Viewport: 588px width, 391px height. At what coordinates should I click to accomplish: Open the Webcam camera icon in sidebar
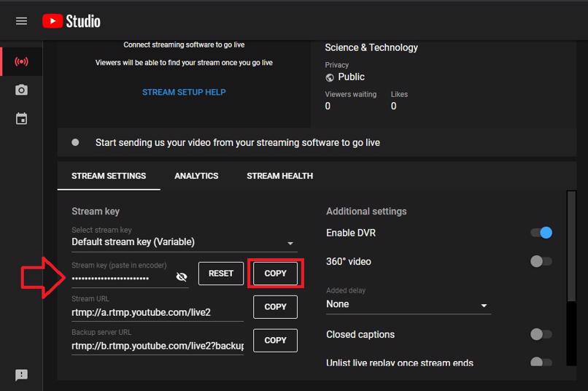click(x=21, y=90)
